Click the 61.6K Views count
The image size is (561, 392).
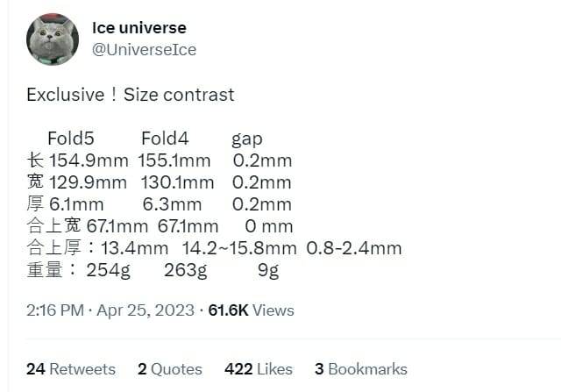[x=251, y=310]
